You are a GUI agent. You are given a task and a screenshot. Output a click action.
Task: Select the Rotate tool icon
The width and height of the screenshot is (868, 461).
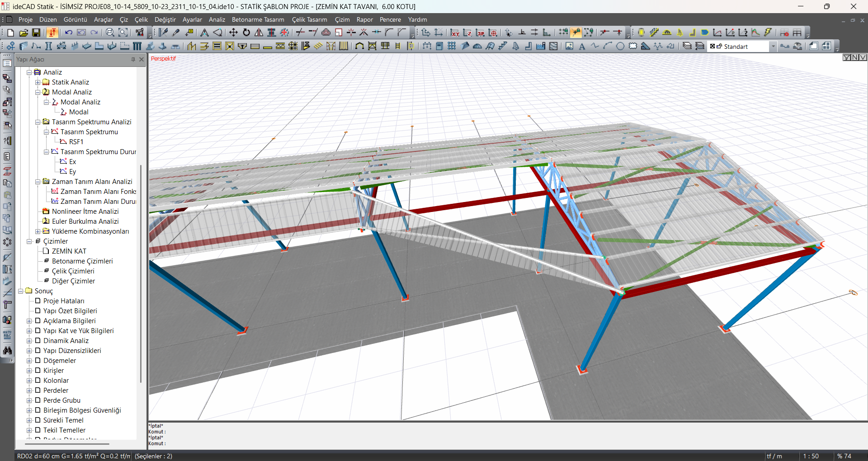click(246, 33)
